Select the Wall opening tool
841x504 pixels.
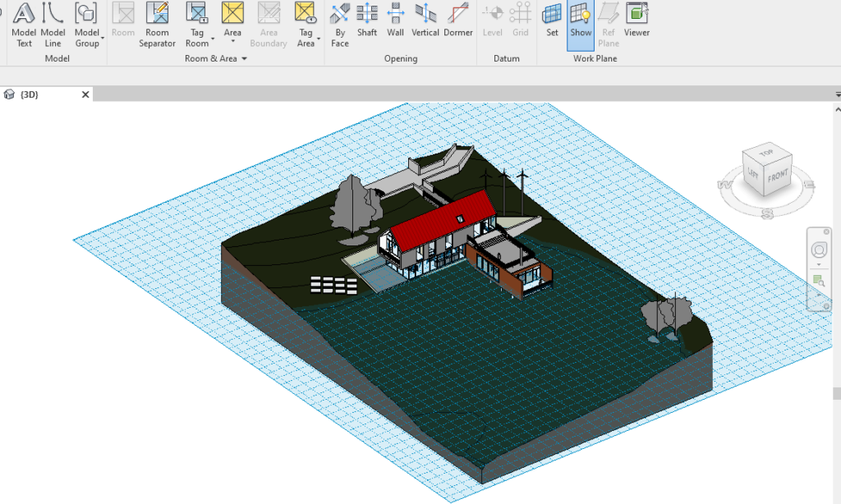click(395, 21)
